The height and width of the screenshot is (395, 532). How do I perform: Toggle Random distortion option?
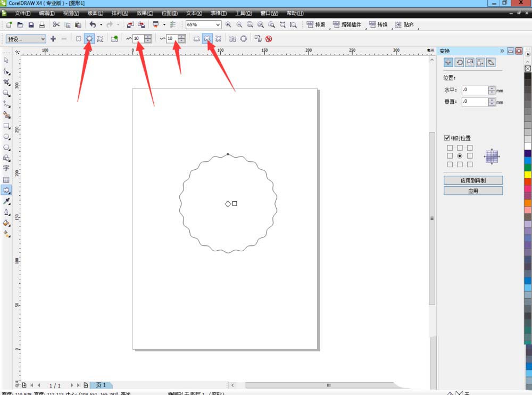(x=196, y=39)
